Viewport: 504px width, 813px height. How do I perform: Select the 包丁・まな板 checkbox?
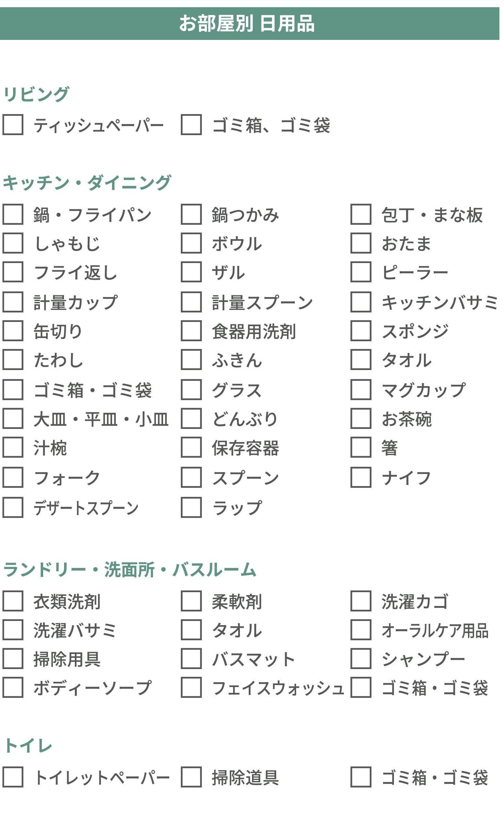[361, 214]
